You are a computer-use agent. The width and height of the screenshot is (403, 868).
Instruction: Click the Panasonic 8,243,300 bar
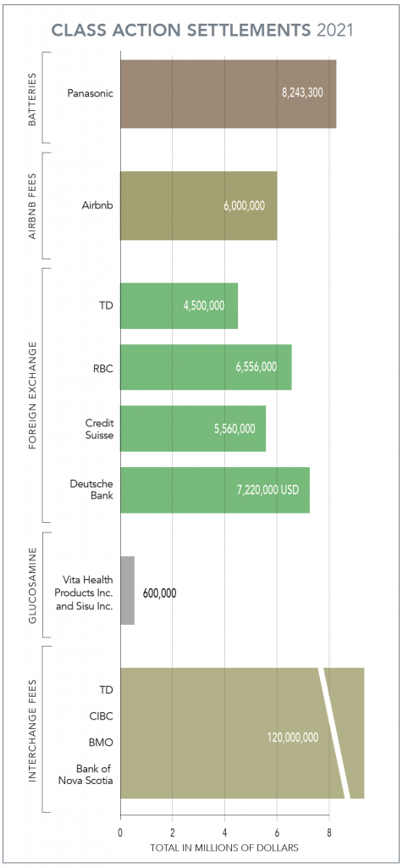click(x=228, y=93)
